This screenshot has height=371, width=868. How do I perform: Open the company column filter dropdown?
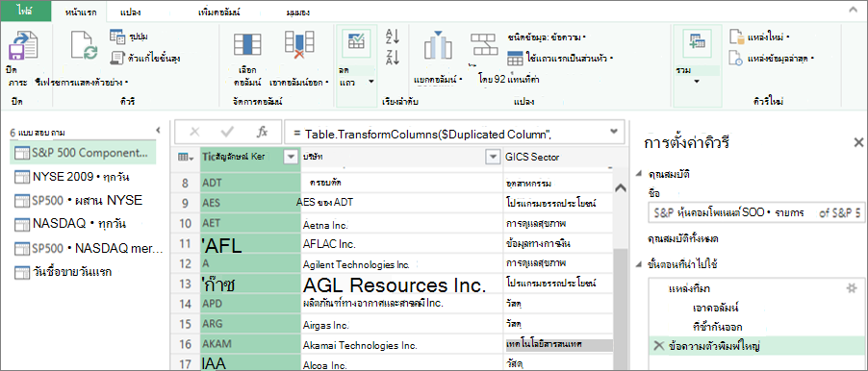point(493,158)
